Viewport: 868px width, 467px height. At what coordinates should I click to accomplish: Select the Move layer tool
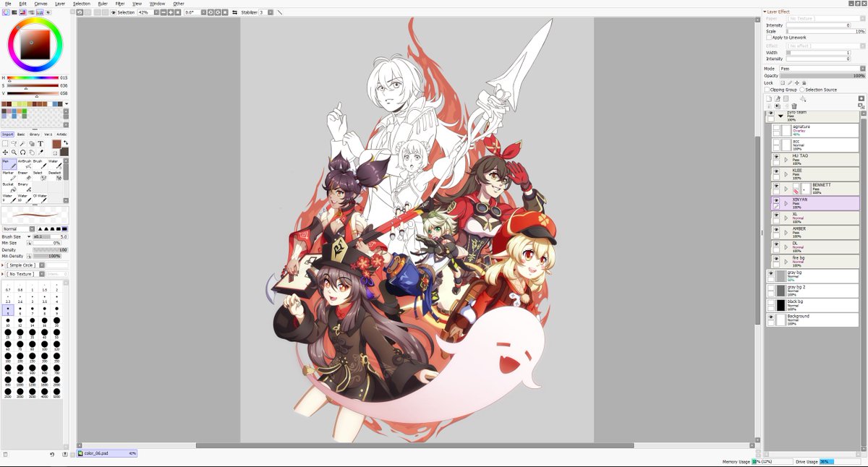click(x=5, y=153)
